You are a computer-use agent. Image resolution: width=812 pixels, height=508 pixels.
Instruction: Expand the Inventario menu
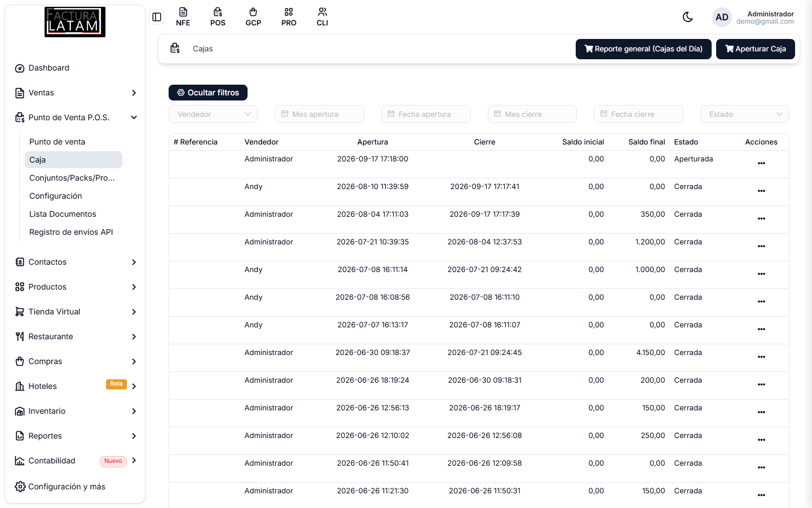(75, 411)
